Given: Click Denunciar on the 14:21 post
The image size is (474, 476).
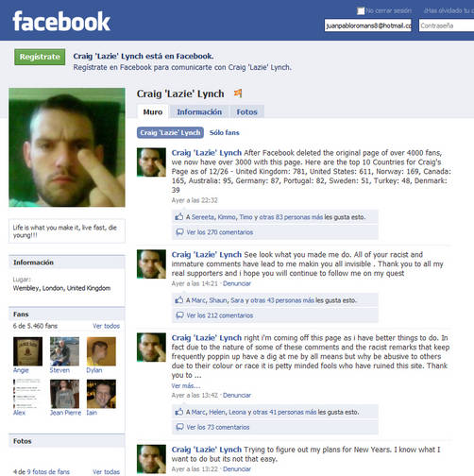Looking at the screenshot, I should tap(237, 283).
